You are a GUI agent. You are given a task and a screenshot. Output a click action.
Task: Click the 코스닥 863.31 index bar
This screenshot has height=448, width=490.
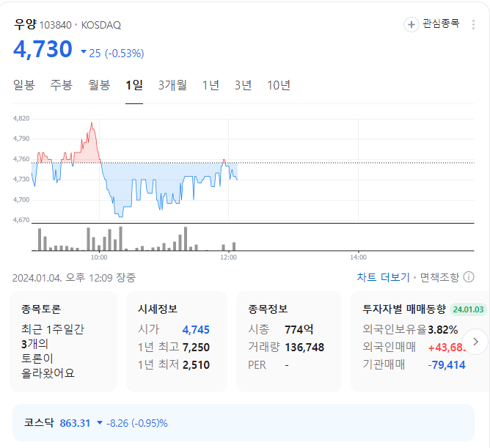pyautogui.click(x=244, y=422)
